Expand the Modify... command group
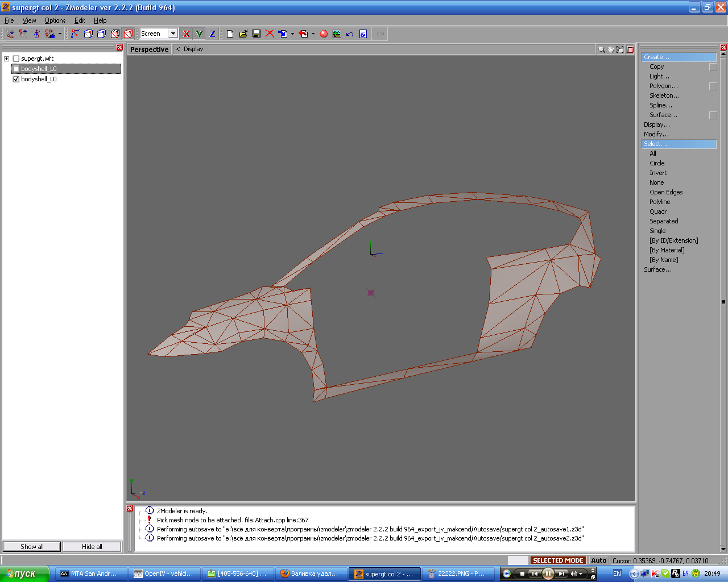 (x=656, y=134)
